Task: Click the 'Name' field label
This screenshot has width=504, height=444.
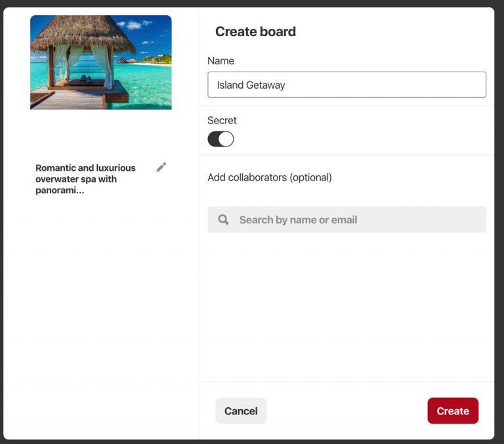Action: coord(220,60)
